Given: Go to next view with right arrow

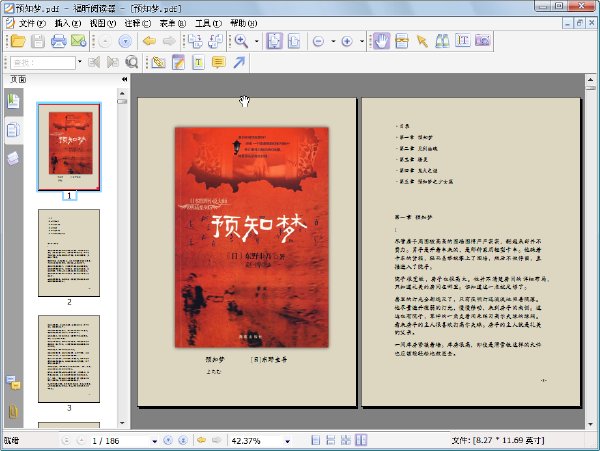Looking at the screenshot, I should point(169,41).
